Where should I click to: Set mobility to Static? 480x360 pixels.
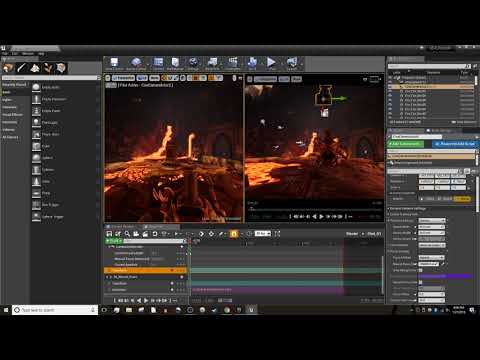point(427,199)
